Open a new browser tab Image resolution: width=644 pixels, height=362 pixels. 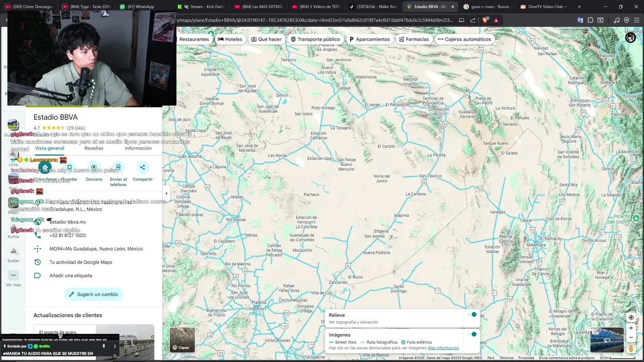tap(579, 7)
